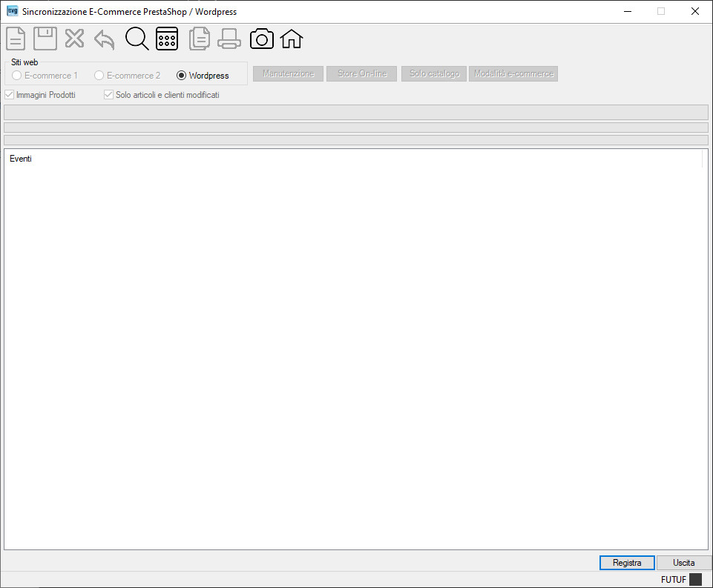Click the floppy disk save icon
The image size is (713, 588).
click(45, 39)
